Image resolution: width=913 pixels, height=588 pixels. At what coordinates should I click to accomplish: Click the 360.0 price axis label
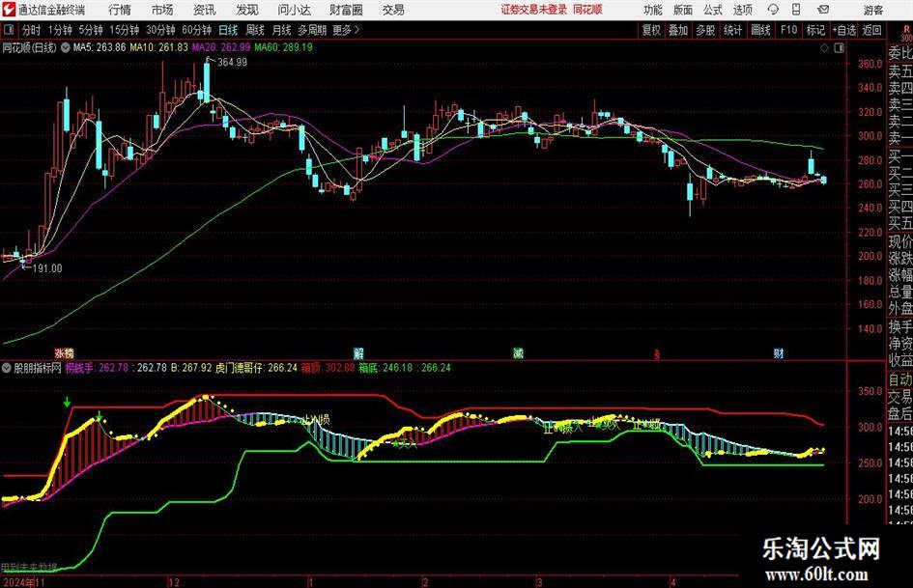tap(870, 64)
